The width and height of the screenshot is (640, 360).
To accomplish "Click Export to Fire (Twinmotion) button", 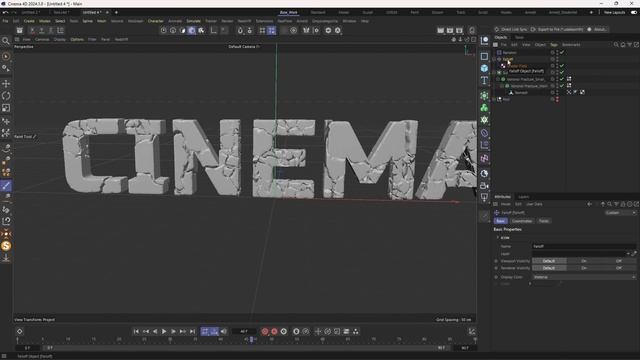I will pos(557,29).
